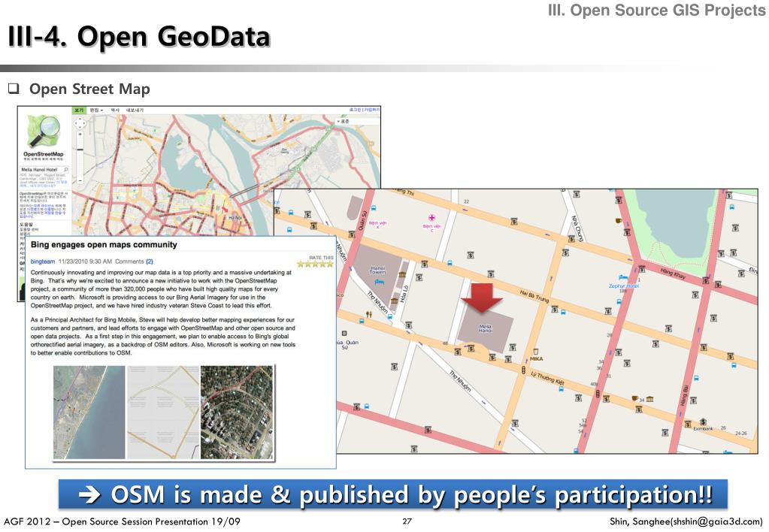Click the first RATE THIS star
Screen dimensions: 769x532
pyautogui.click(x=301, y=264)
